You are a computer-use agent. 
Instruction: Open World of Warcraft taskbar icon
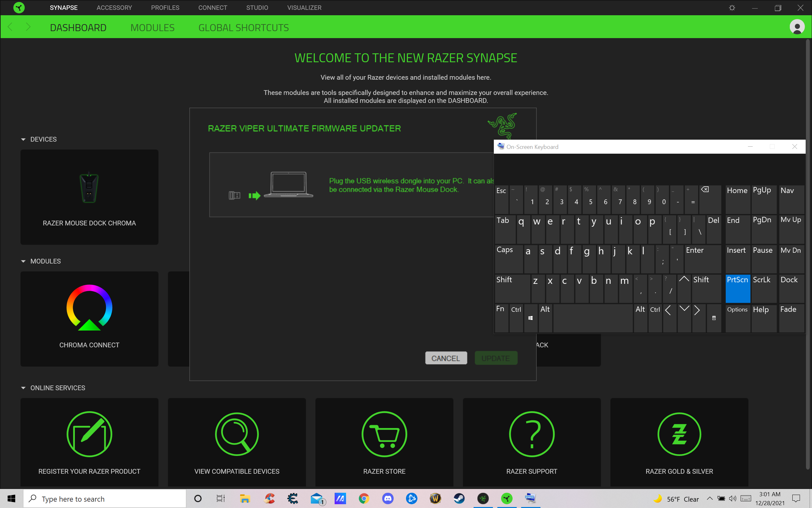click(x=435, y=498)
